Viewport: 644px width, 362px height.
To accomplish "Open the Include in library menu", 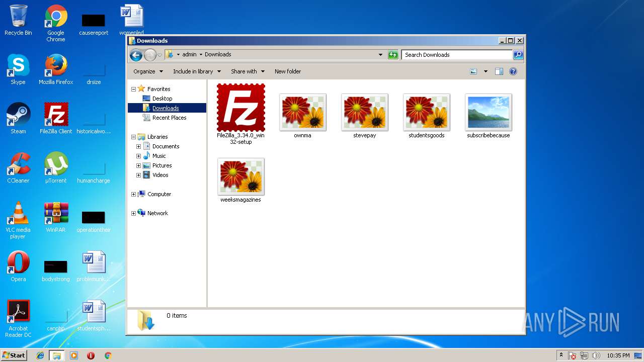I will (197, 71).
